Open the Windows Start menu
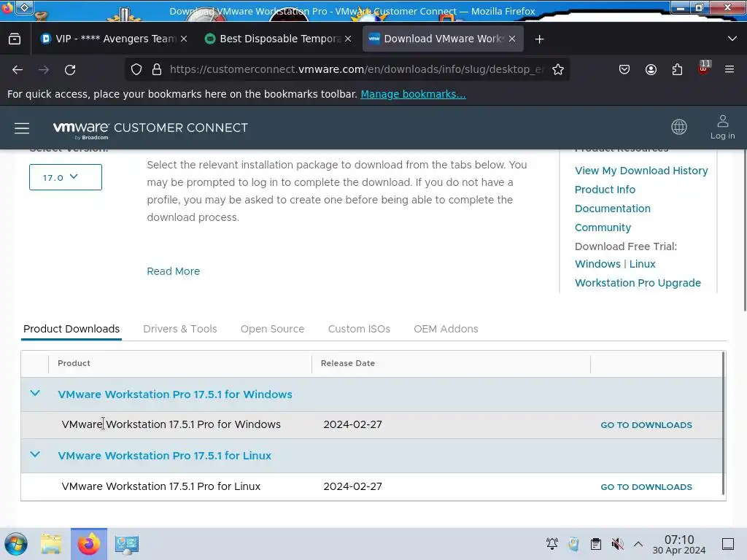 pos(16,544)
